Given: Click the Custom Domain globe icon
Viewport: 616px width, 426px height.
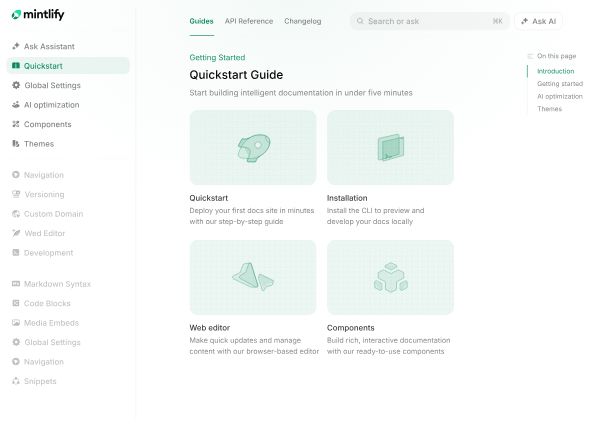Looking at the screenshot, I should click(x=16, y=214).
